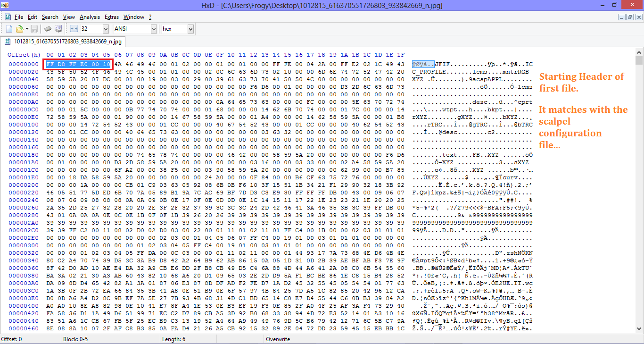Click the Block: 0-5 status field
This screenshot has width=644, height=344.
coord(75,339)
